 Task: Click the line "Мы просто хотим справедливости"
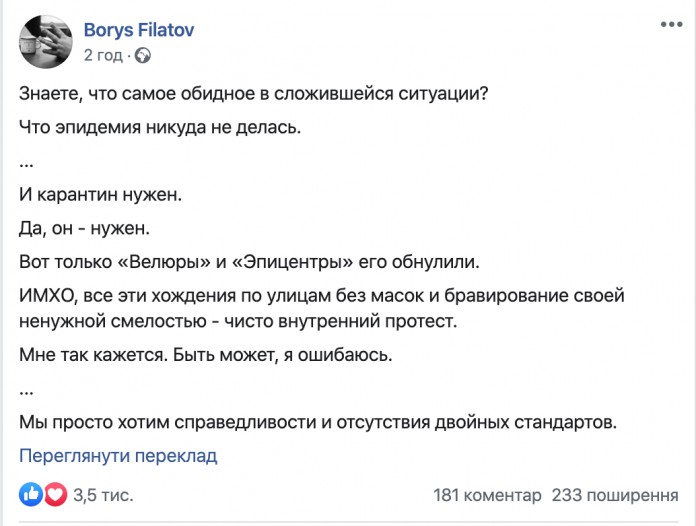click(319, 421)
